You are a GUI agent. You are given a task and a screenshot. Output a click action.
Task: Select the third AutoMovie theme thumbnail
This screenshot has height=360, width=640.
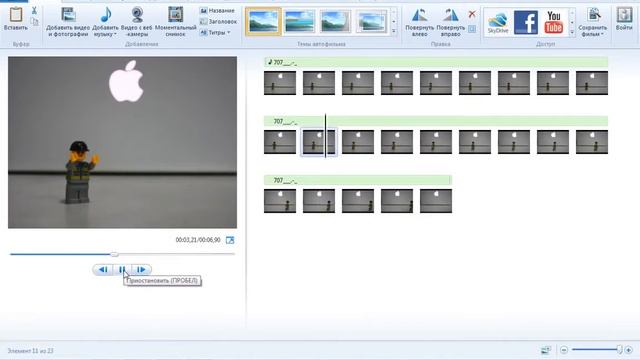click(336, 21)
